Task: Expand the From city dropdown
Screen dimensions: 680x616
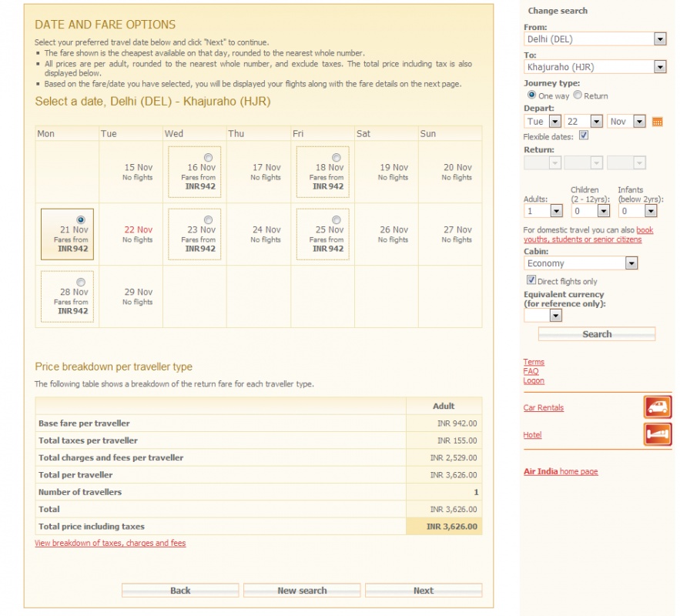Action: click(659, 39)
